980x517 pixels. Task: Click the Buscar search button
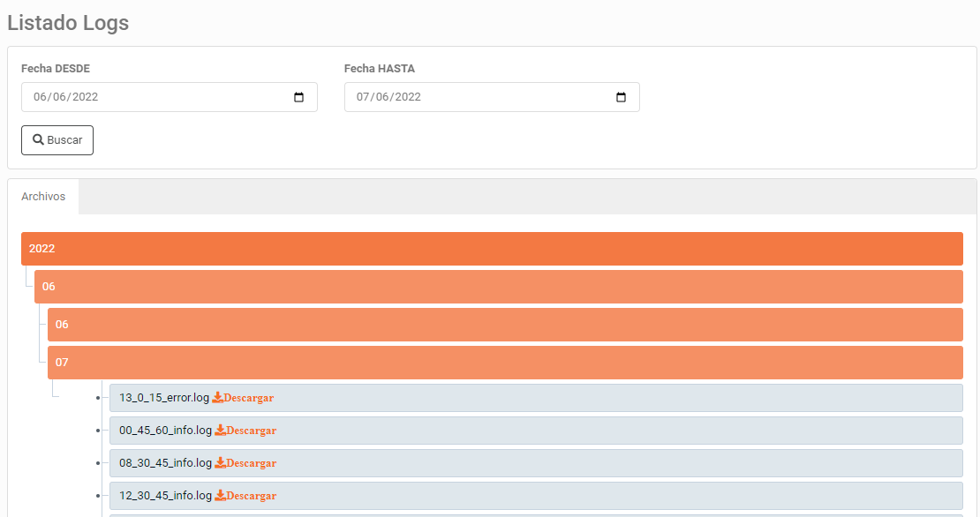pyautogui.click(x=57, y=140)
